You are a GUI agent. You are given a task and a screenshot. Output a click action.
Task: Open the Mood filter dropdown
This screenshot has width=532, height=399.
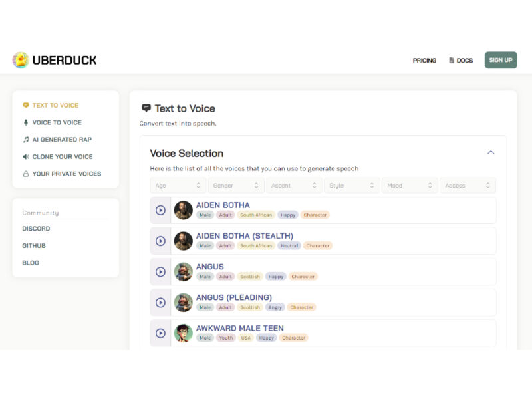(x=409, y=186)
